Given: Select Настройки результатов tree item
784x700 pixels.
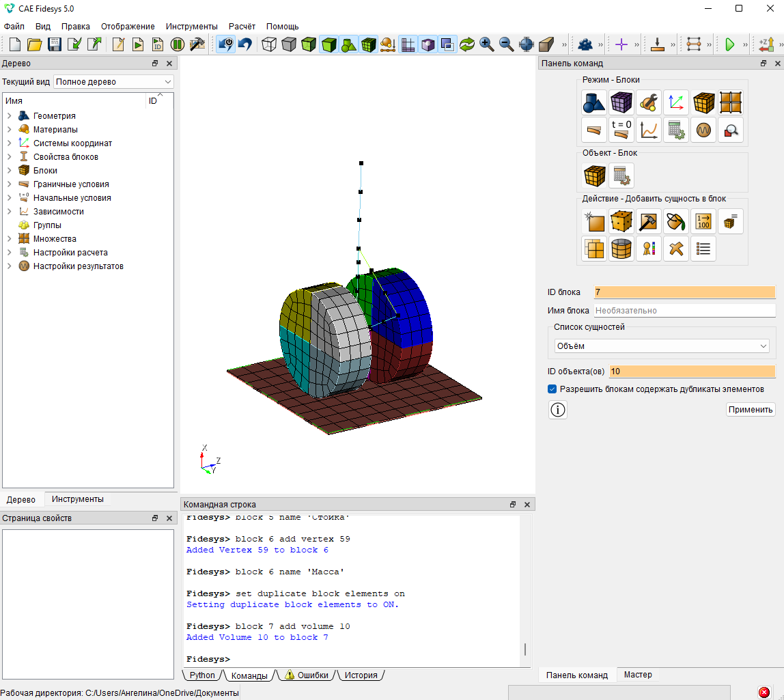Looking at the screenshot, I should click(78, 266).
